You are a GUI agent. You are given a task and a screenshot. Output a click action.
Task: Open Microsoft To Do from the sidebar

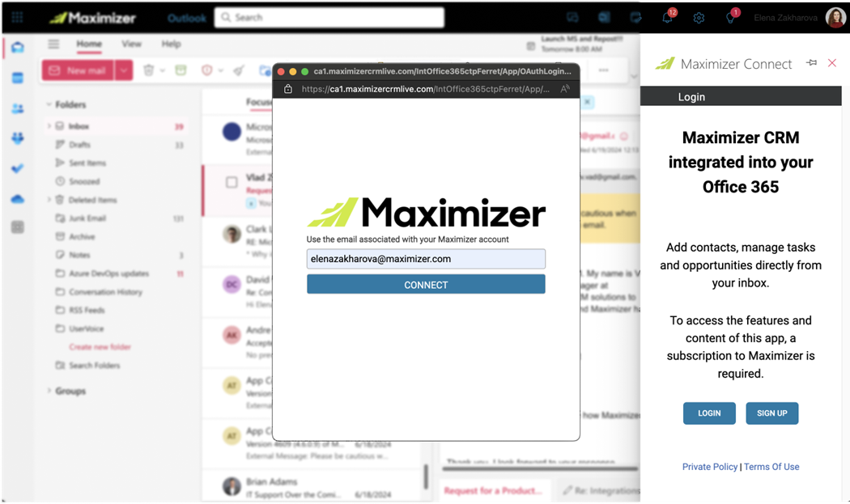pyautogui.click(x=18, y=168)
